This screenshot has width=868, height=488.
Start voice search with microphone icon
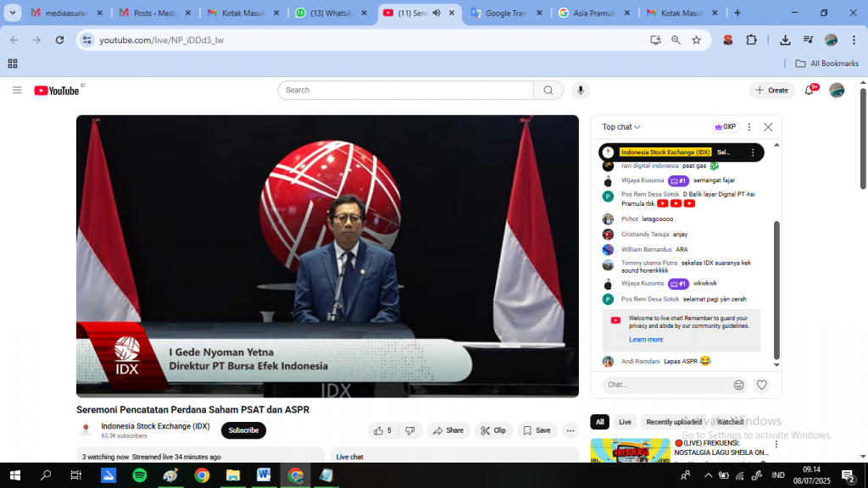(x=580, y=90)
